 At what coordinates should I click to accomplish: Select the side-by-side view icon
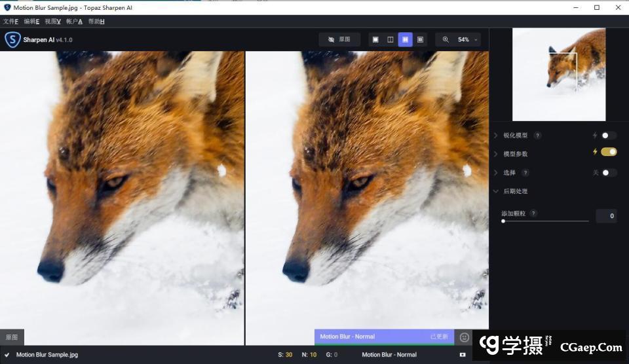406,40
